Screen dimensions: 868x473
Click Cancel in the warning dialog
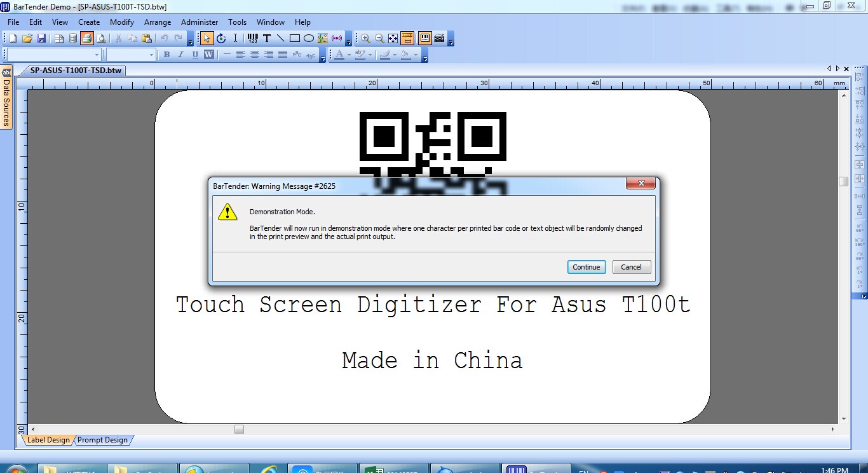click(x=632, y=267)
